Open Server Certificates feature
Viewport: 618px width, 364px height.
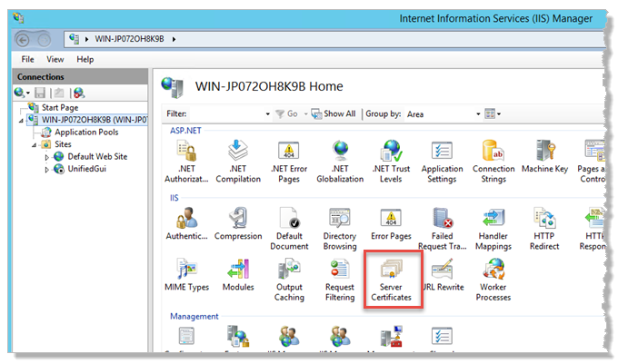pyautogui.click(x=391, y=280)
